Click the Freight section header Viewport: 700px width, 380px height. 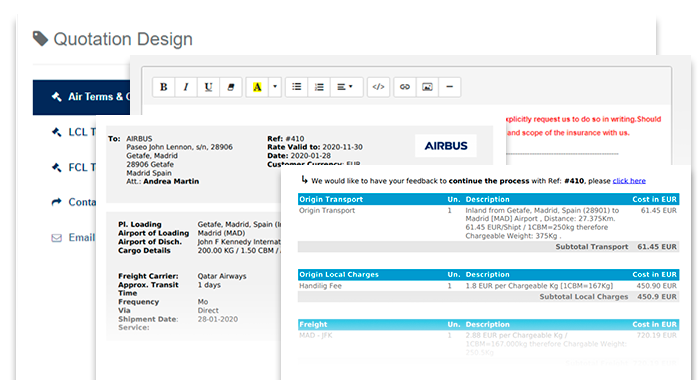[488, 324]
